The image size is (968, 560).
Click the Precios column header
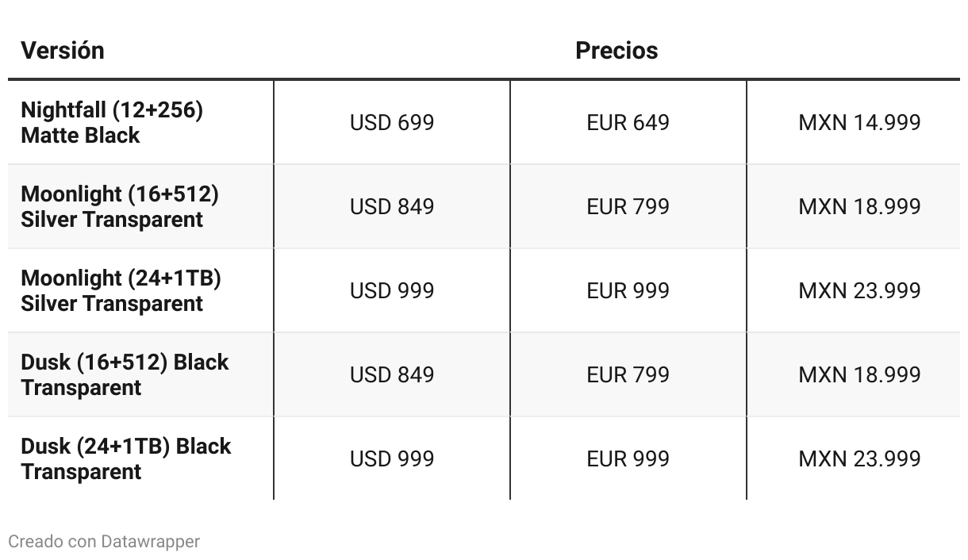point(616,50)
